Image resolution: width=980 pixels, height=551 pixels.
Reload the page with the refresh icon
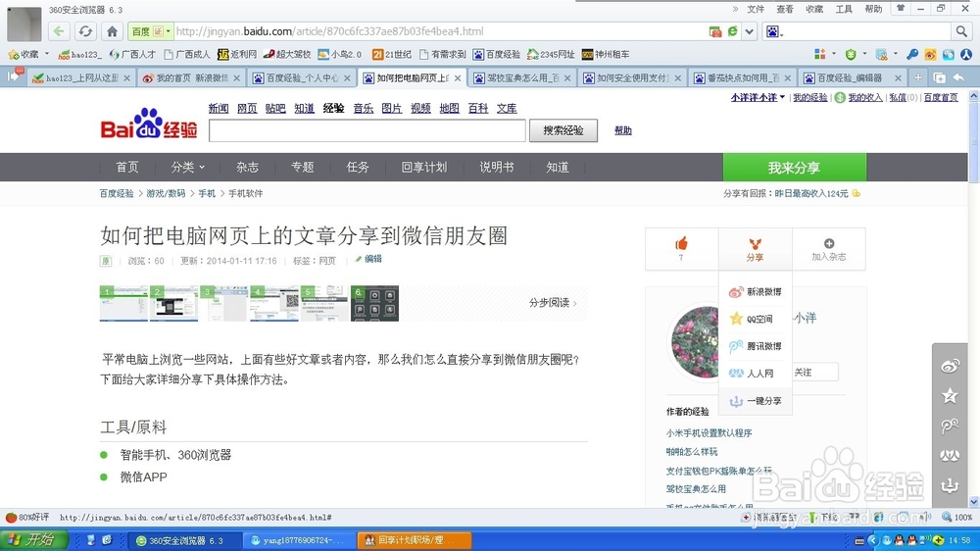[85, 31]
